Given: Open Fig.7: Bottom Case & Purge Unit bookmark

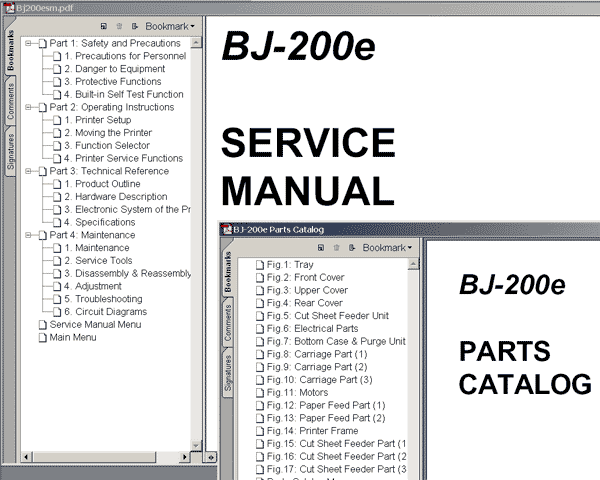Looking at the screenshot, I should pyautogui.click(x=336, y=341).
